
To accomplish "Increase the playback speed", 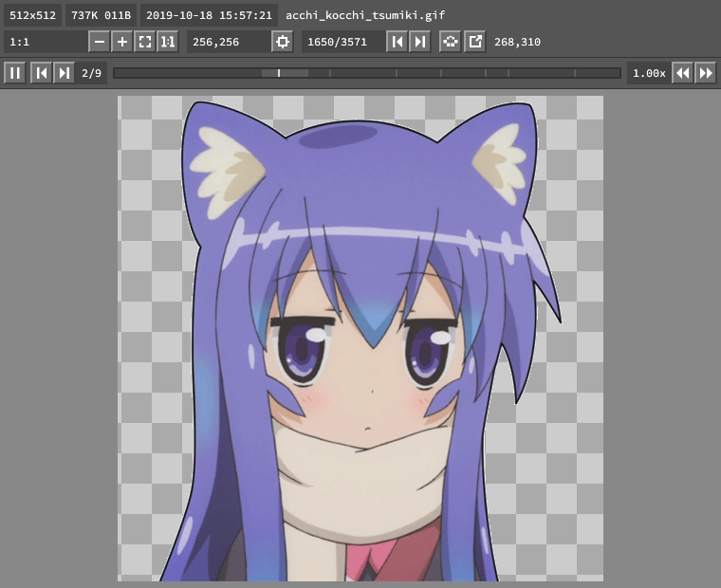I will pos(705,73).
